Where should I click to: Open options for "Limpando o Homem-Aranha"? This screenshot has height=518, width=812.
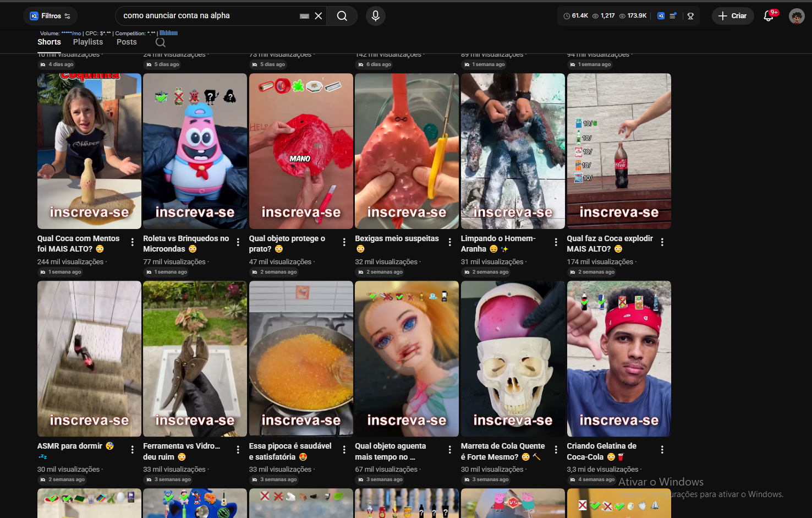[556, 242]
